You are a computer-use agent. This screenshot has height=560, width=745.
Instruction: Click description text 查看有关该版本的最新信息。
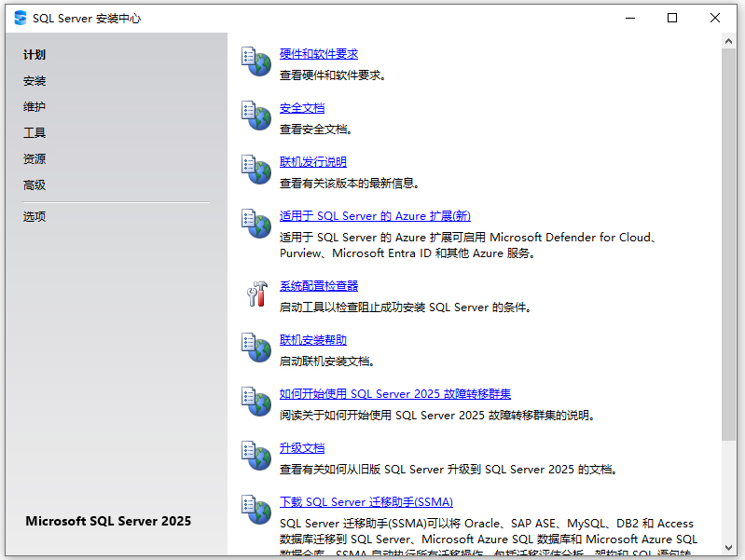pos(350,184)
